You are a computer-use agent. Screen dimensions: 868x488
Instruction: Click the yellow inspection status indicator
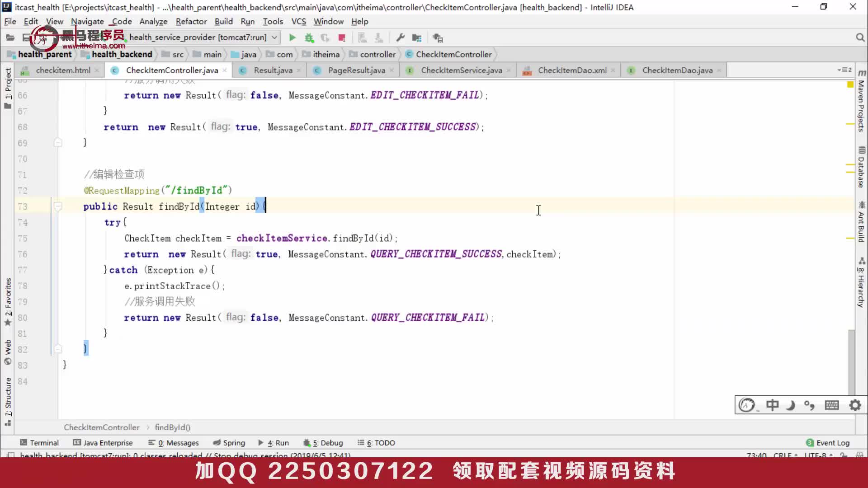coord(850,84)
